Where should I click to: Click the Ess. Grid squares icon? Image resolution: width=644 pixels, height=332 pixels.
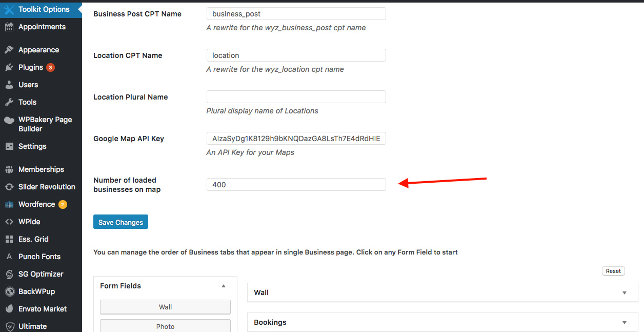pos(9,239)
